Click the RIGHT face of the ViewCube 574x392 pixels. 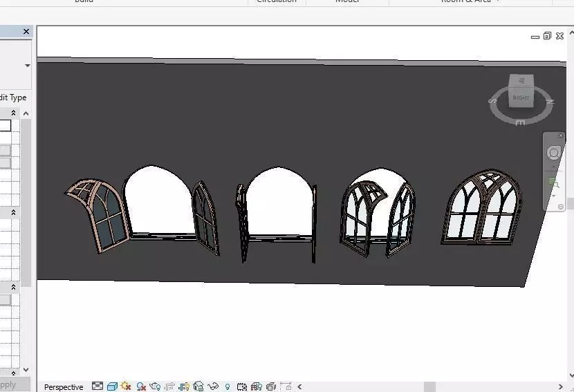521,97
